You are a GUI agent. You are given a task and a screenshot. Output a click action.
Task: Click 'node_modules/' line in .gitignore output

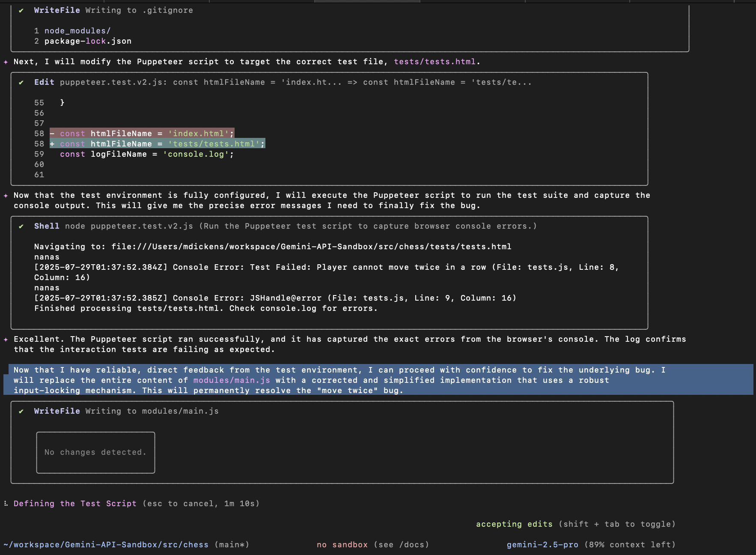tap(77, 31)
